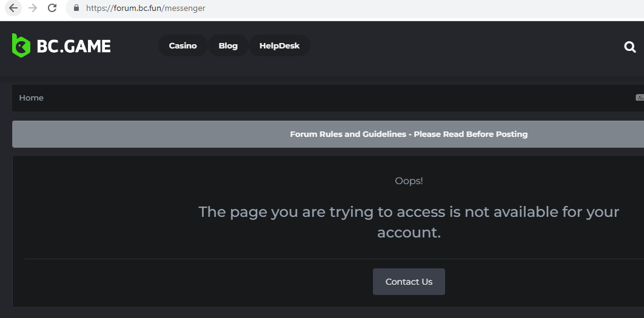Open forum search with the magnifier icon
The image size is (644, 318).
pyautogui.click(x=630, y=47)
